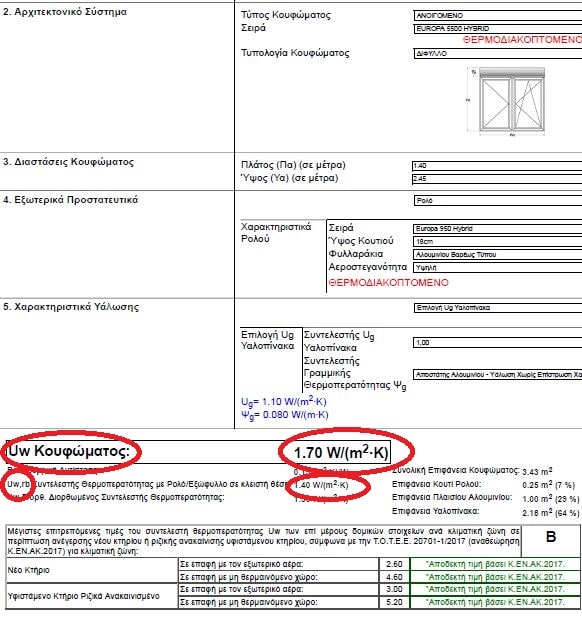
Task: Click the Χαρακτηριστικά Ρολού label
Action: tap(276, 233)
